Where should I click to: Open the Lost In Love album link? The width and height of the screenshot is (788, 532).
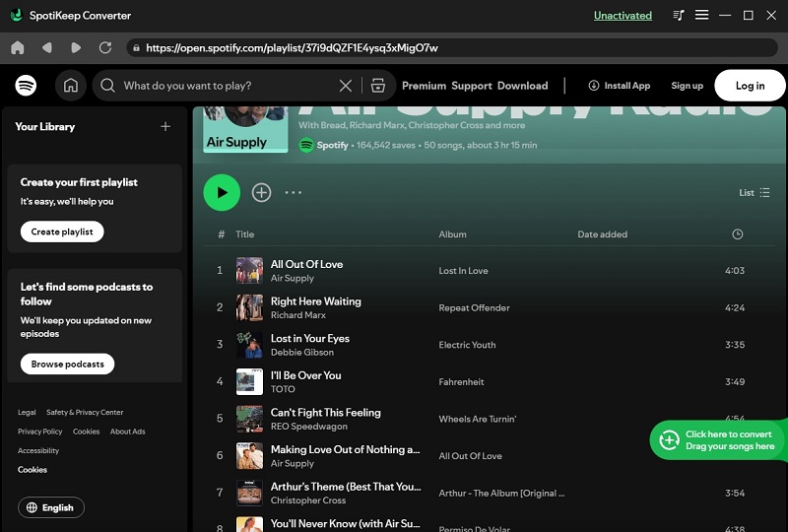pyautogui.click(x=463, y=271)
